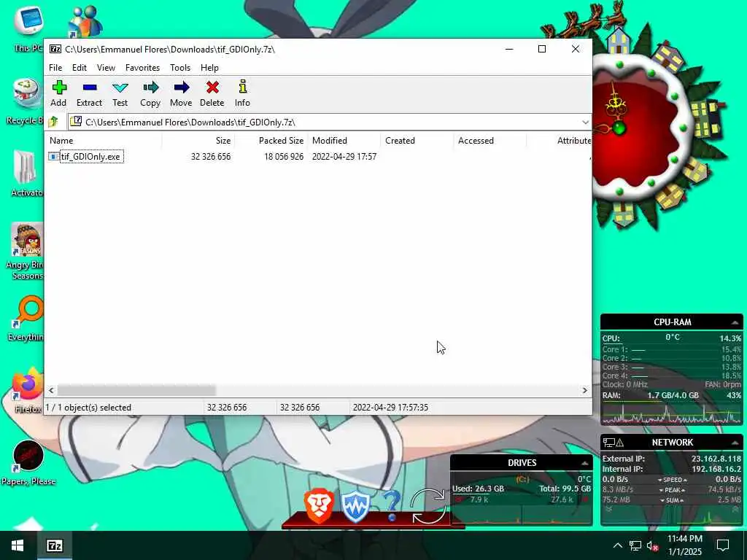Expand the address path dropdown arrow

coord(585,122)
